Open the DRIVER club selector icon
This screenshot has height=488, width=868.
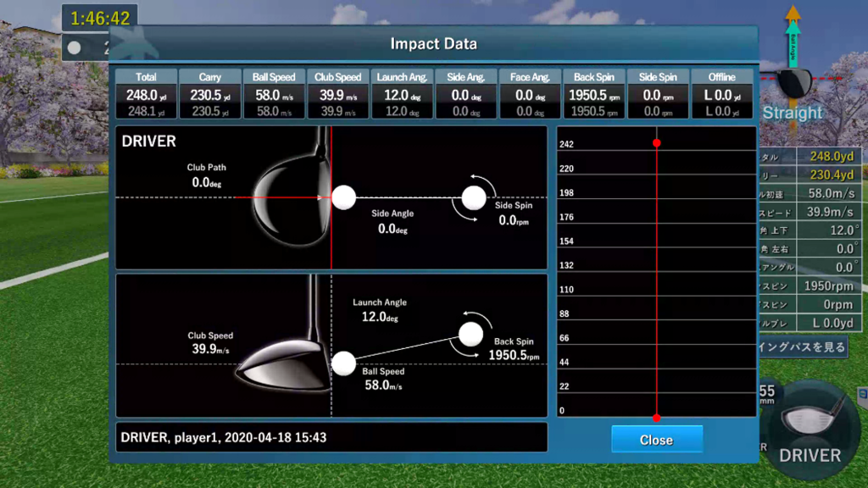[810, 428]
